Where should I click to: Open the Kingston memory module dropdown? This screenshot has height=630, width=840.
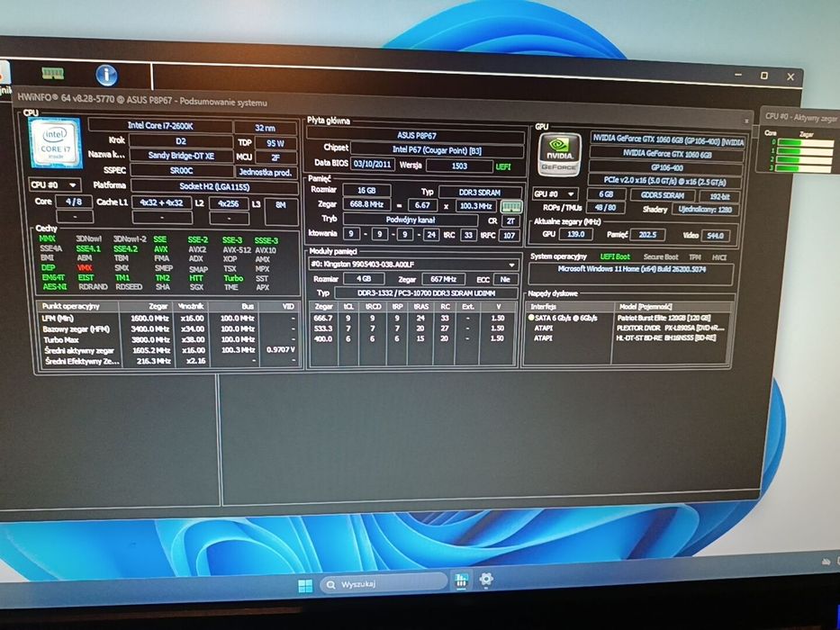pos(413,265)
